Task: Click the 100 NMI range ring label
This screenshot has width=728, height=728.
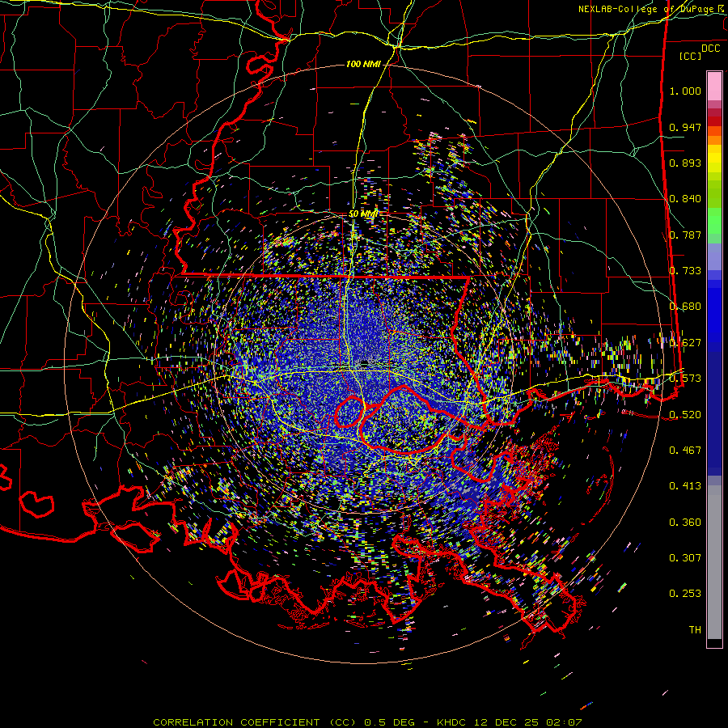Action: [363, 64]
